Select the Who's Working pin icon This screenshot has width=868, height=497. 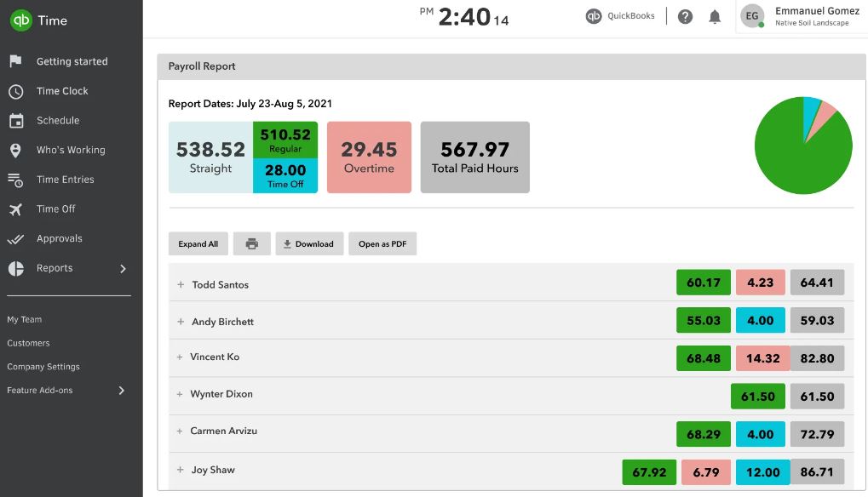15,151
